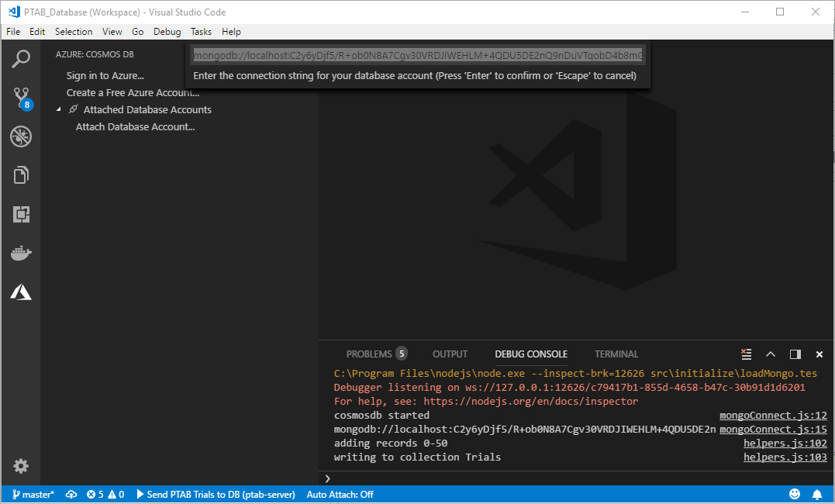
Task: Minimize the VS Code window
Action: coord(745,12)
